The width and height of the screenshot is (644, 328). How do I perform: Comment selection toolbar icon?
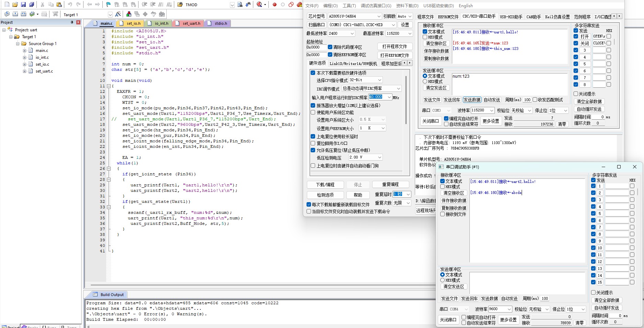(x=161, y=4)
